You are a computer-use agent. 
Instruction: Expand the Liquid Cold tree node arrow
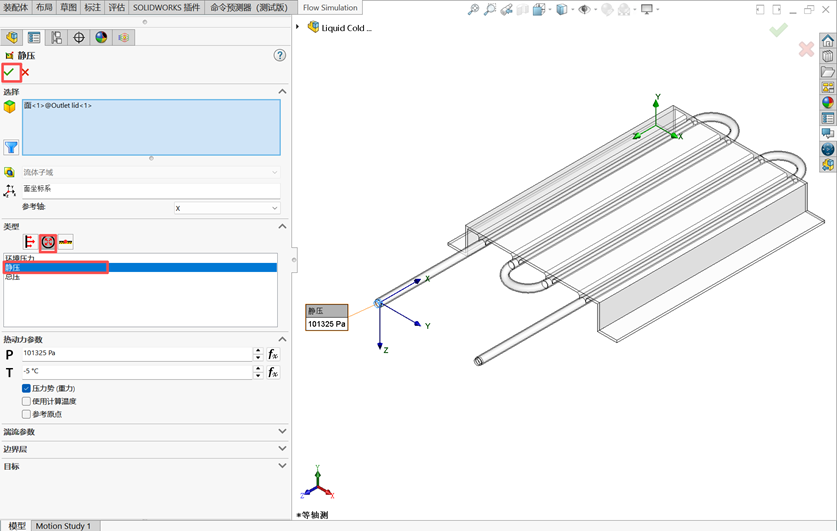[298, 27]
